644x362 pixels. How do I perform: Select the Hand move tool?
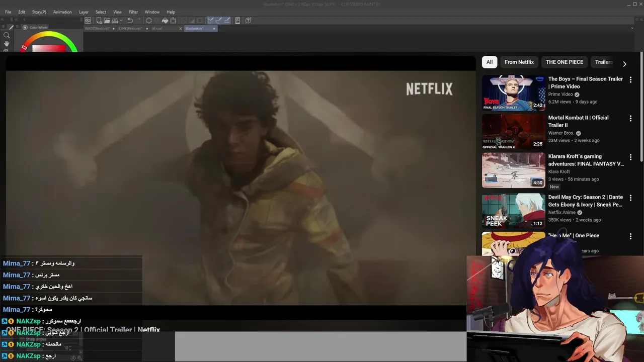[x=7, y=44]
